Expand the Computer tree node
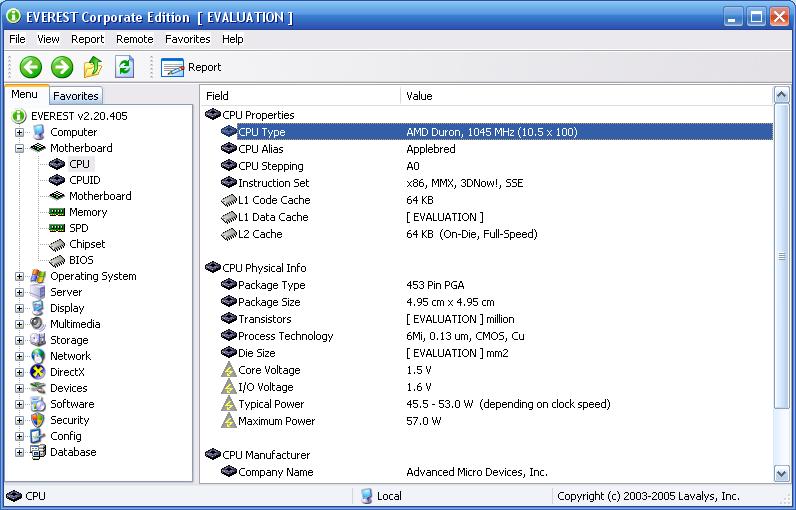This screenshot has height=510, width=796. pyautogui.click(x=19, y=132)
